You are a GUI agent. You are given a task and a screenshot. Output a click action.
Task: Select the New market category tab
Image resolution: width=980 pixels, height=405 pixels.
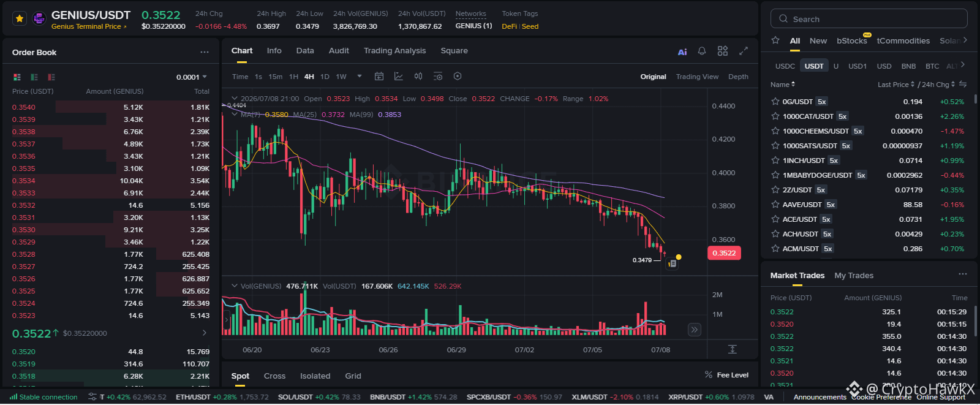click(818, 41)
